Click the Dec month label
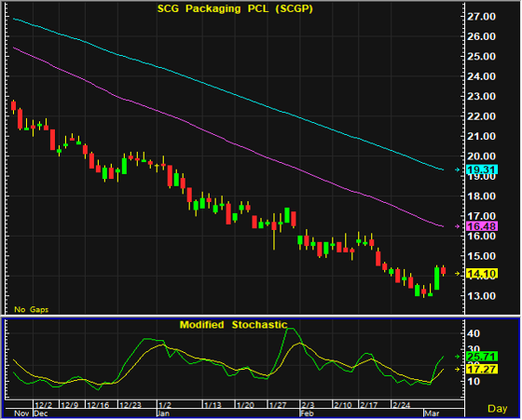Screen dimensions: 522x420 coord(41,413)
